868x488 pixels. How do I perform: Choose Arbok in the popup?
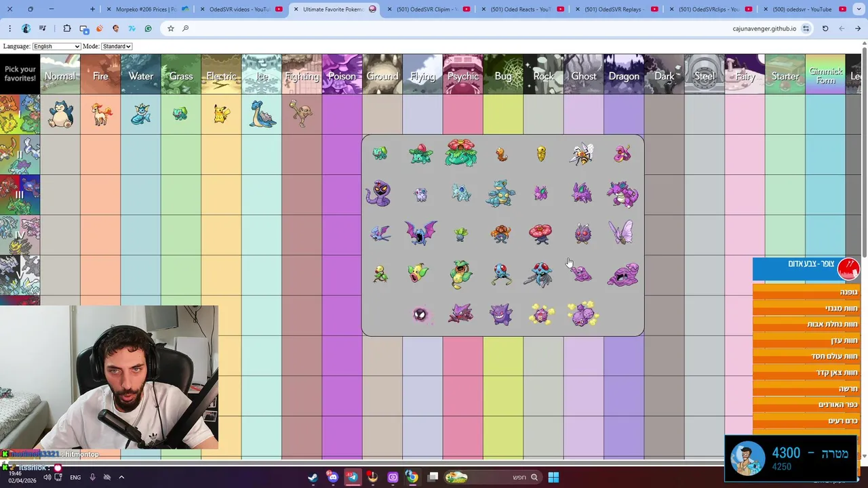(x=378, y=194)
